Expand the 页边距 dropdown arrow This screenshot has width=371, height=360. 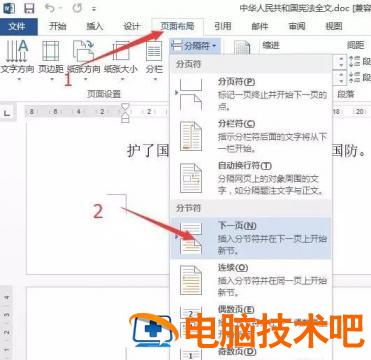(52, 79)
